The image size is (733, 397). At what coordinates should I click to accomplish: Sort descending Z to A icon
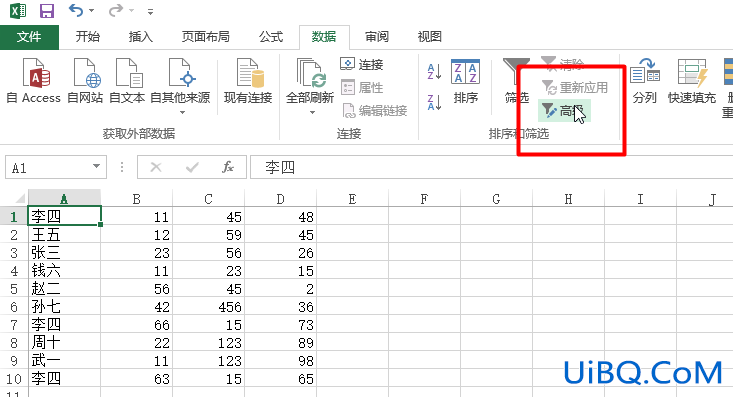(434, 102)
